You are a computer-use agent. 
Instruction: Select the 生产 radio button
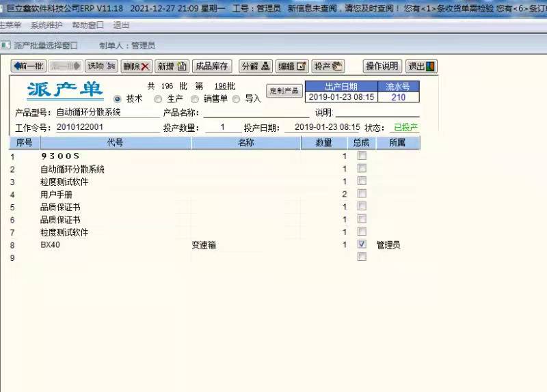[x=158, y=99]
